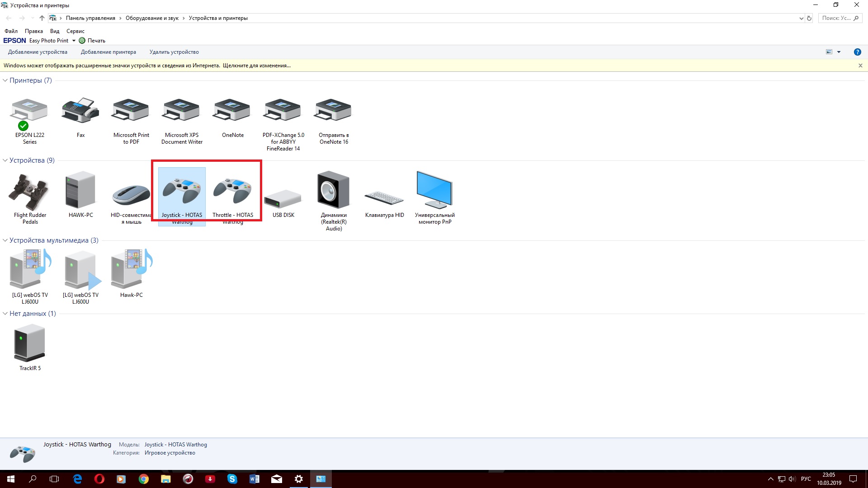Open Skype from the taskbar

(232, 479)
